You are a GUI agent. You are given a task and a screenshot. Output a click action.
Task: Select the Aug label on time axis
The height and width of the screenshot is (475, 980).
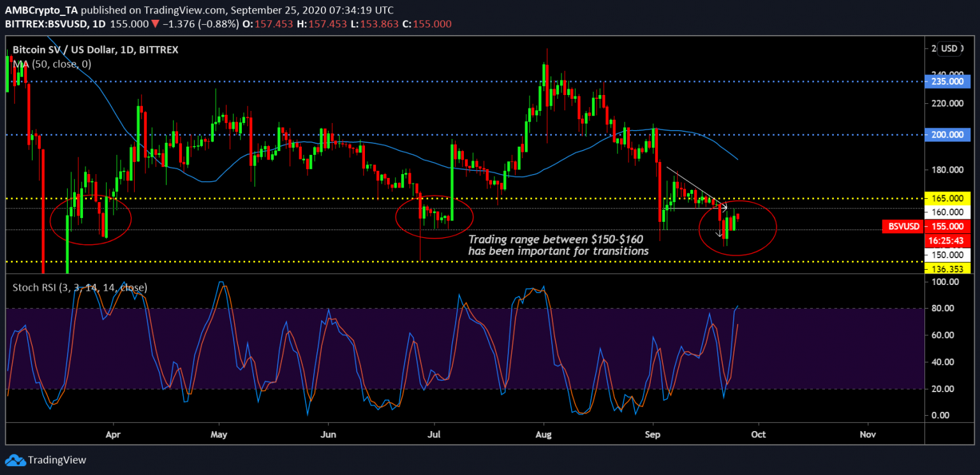544,434
